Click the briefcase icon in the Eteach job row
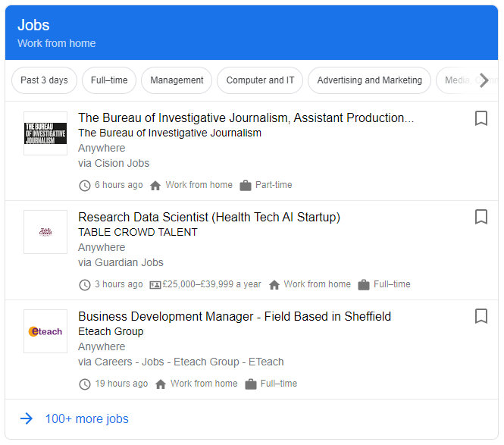 (x=251, y=384)
